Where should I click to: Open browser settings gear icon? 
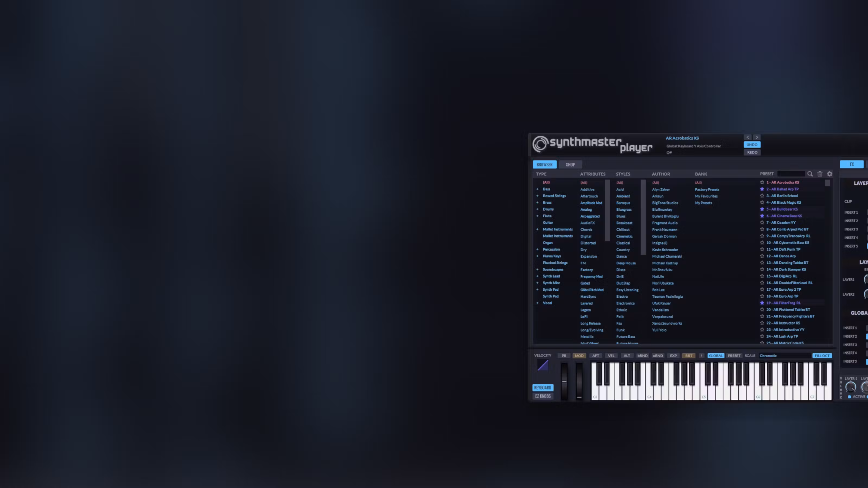coord(829,174)
